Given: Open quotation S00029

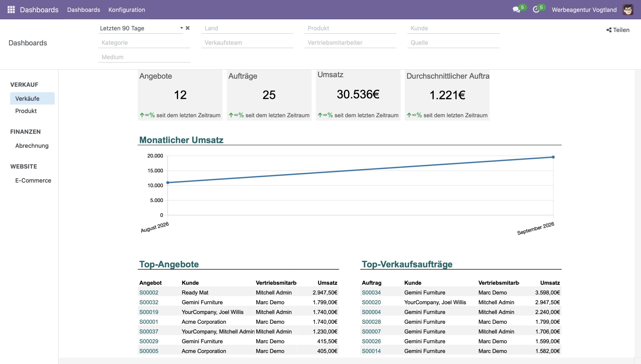Looking at the screenshot, I should pyautogui.click(x=149, y=341).
